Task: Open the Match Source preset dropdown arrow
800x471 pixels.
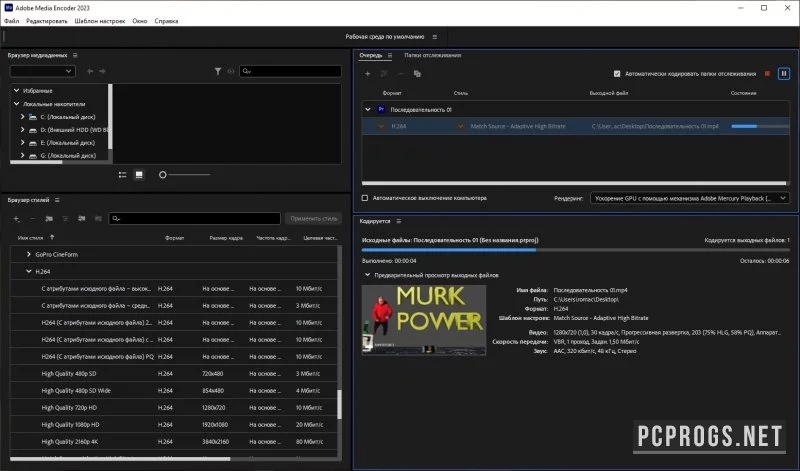Action: click(x=460, y=126)
